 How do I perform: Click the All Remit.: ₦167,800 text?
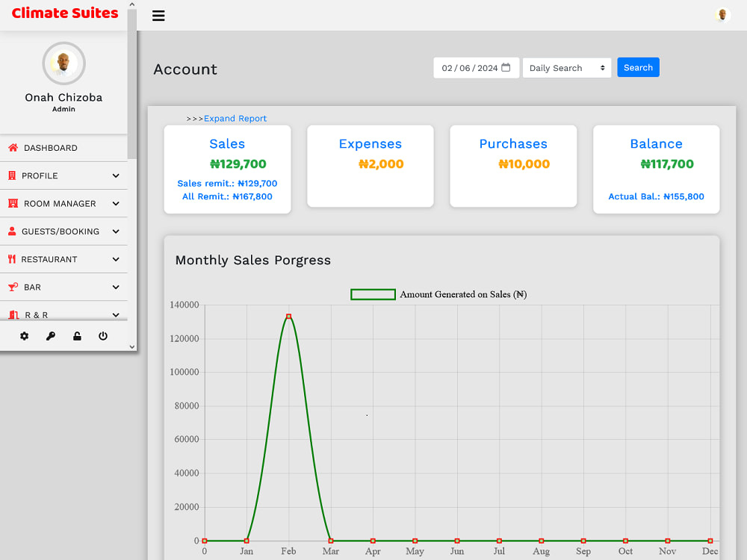227,196
